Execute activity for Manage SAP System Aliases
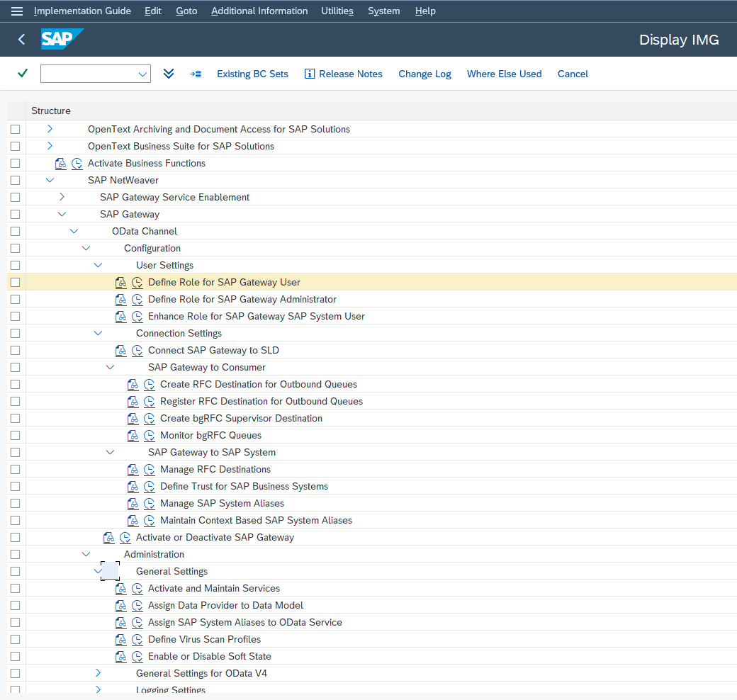Screen dimensions: 737x700 coord(150,503)
